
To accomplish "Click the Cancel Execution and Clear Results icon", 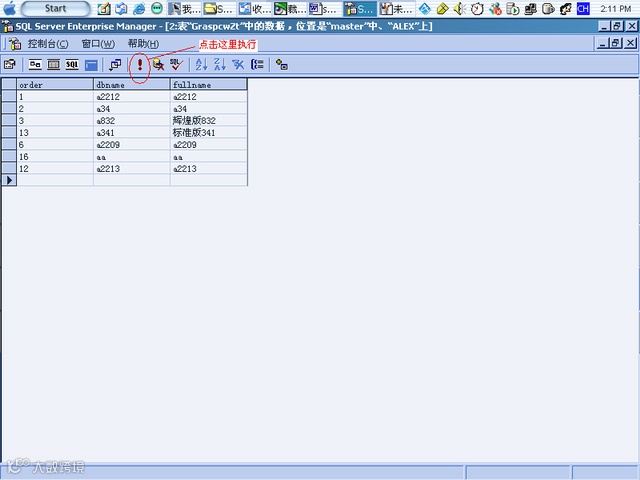I will point(158,64).
